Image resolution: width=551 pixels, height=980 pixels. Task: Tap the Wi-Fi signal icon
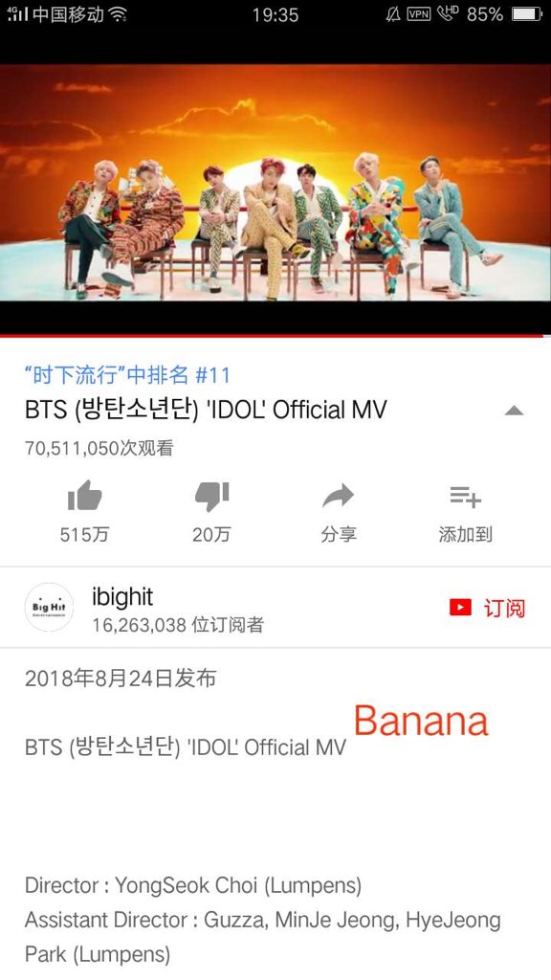(x=118, y=13)
